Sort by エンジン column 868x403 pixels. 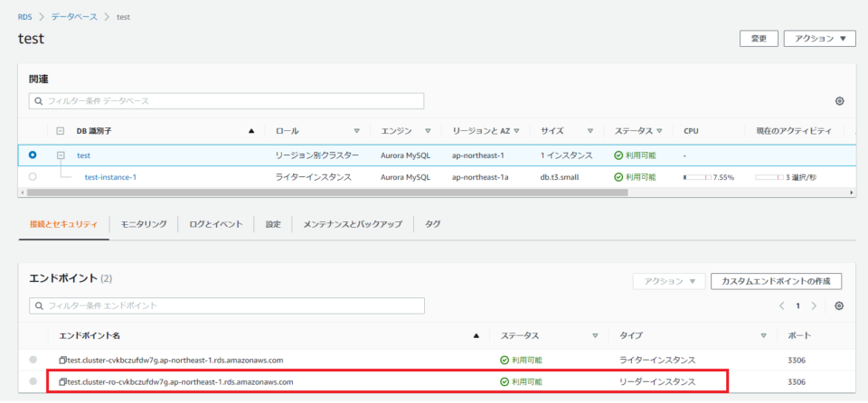428,131
